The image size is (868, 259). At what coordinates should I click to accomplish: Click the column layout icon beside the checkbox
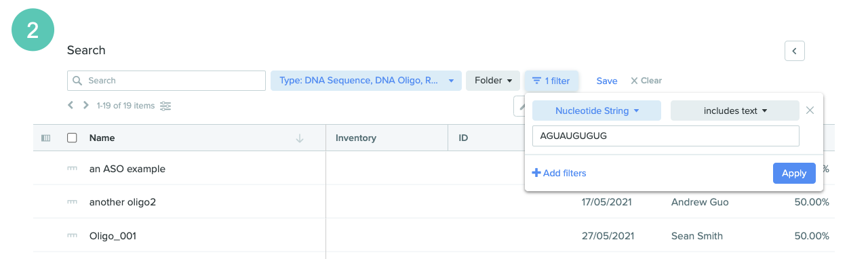(46, 138)
